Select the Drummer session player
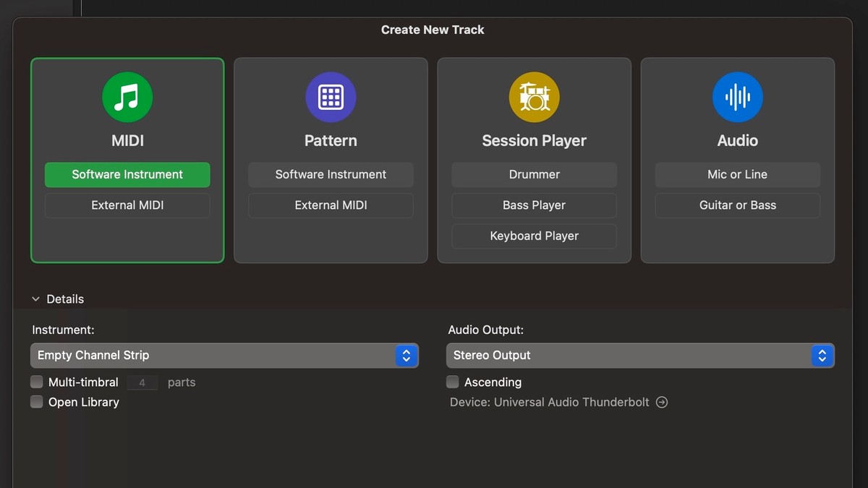This screenshot has width=868, height=488. tap(534, 174)
